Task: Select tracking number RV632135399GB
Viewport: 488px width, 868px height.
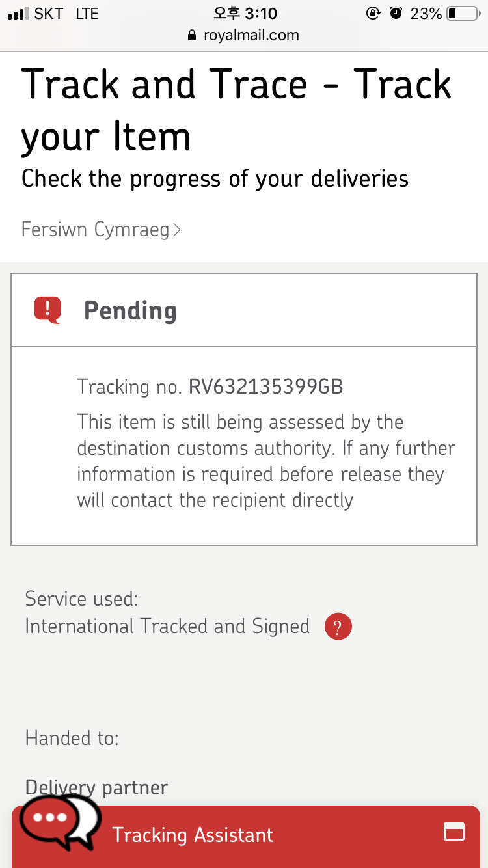Action: click(265, 387)
